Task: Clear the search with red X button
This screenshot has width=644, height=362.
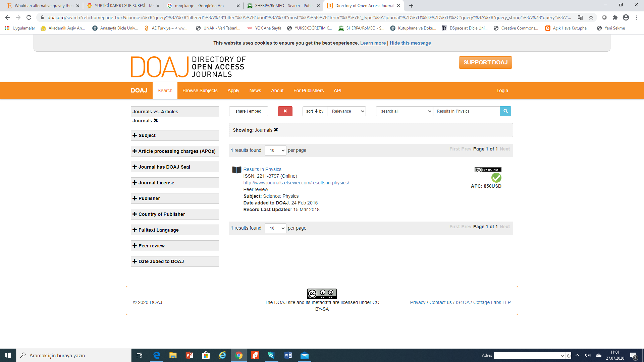Action: coord(285,111)
